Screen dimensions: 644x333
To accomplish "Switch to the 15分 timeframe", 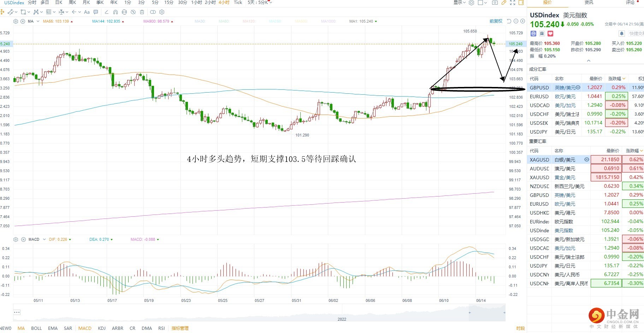I will click(169, 2).
